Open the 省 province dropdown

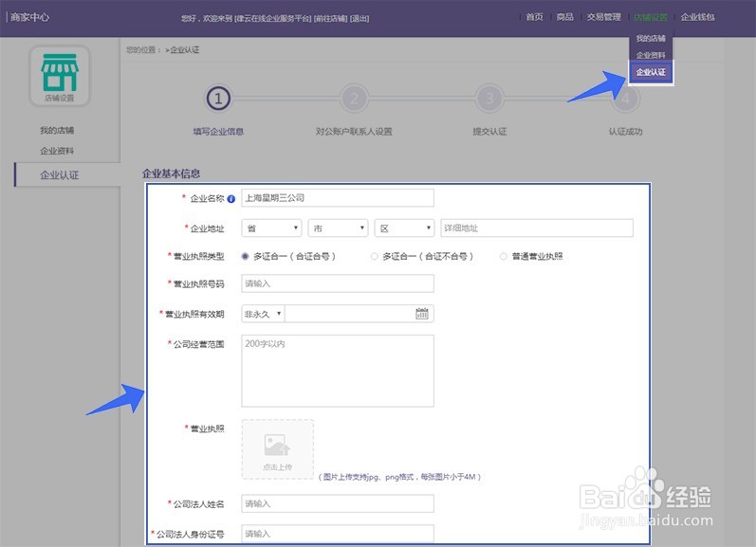point(271,228)
